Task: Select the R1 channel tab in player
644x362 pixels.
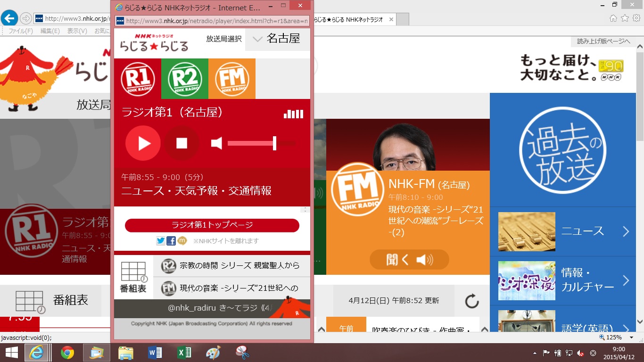Action: 138,79
